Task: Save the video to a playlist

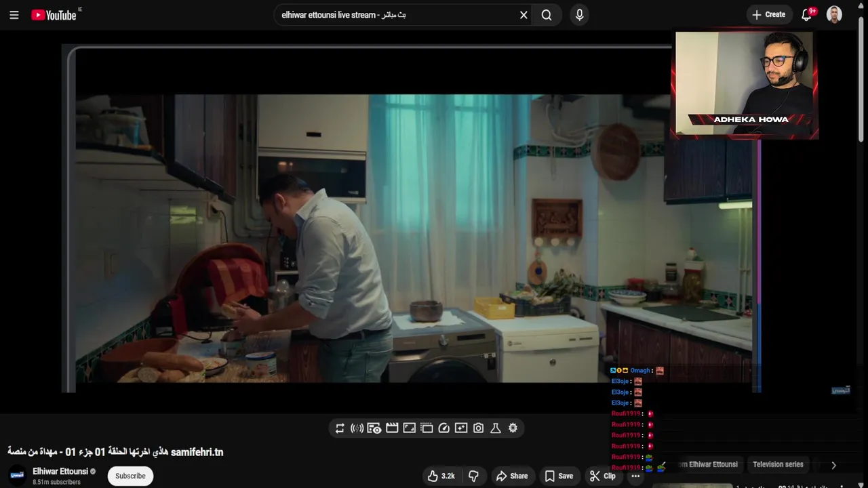Action: tap(559, 476)
